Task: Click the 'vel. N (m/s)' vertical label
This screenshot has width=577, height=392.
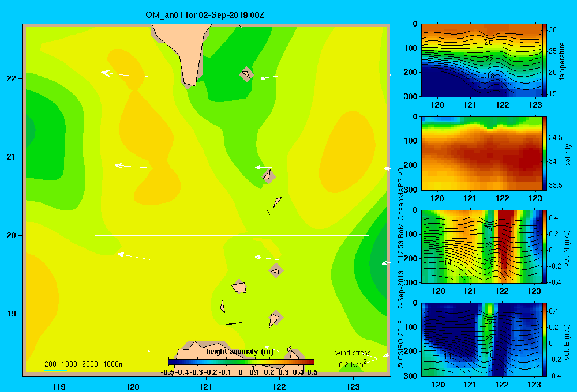Action: [567, 248]
